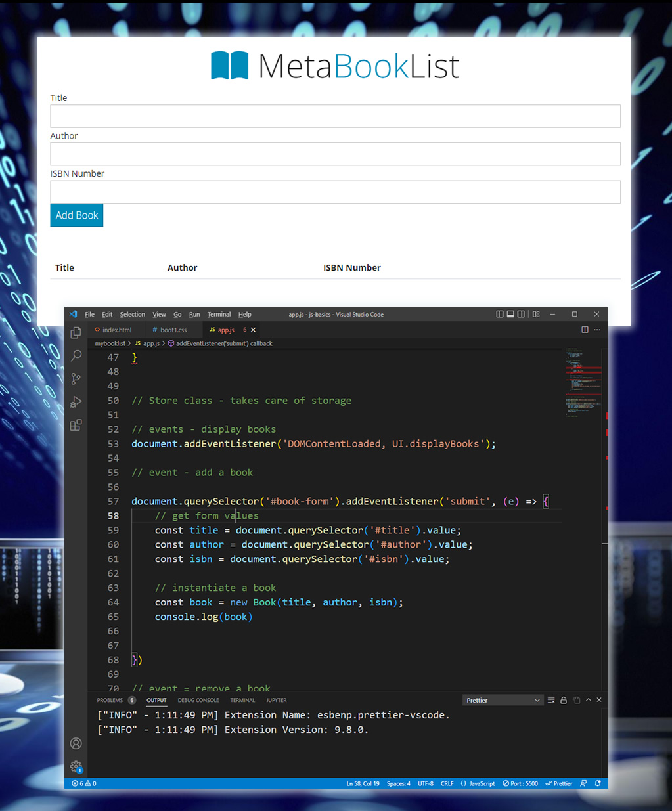Click the Author input field
The image size is (672, 811).
336,154
